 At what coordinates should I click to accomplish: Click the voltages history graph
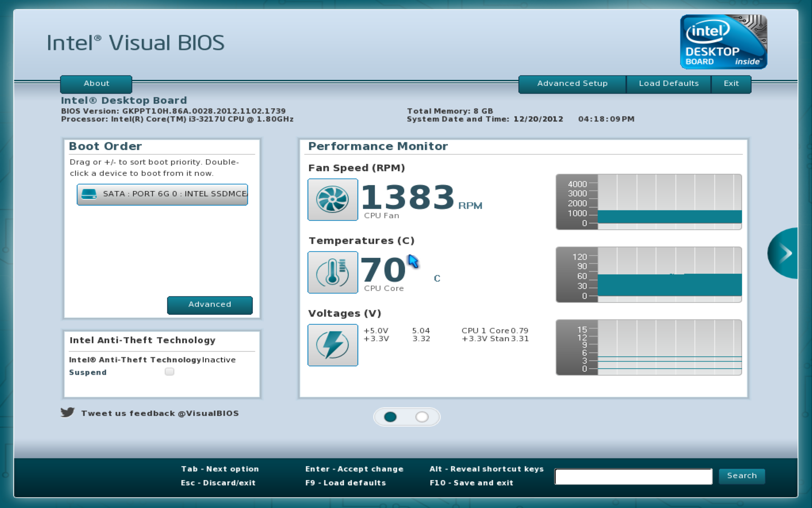tap(649, 348)
